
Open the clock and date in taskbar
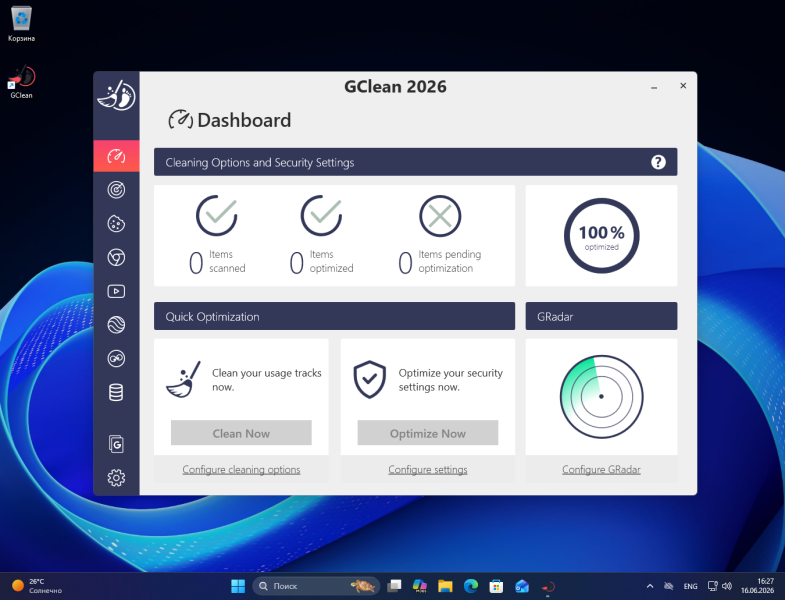tap(757, 585)
